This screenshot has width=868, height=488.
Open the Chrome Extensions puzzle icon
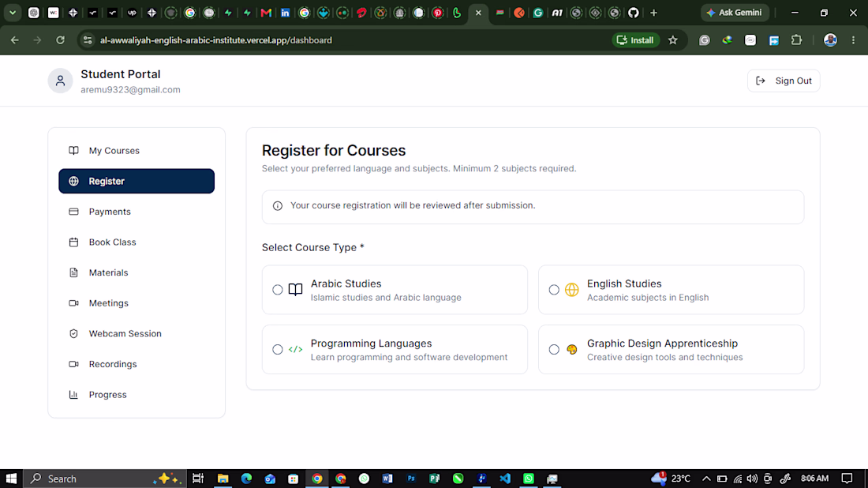click(797, 40)
